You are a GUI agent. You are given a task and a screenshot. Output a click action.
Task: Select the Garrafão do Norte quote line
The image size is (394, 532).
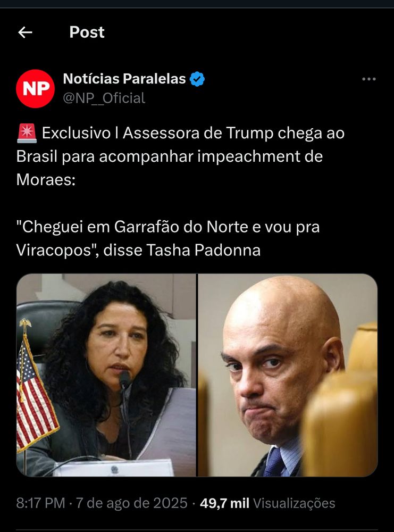tap(168, 227)
